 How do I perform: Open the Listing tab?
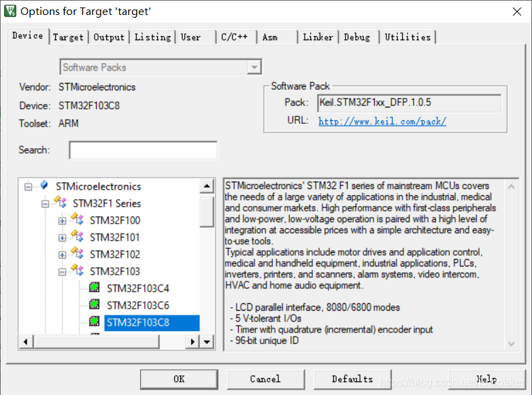(x=152, y=37)
